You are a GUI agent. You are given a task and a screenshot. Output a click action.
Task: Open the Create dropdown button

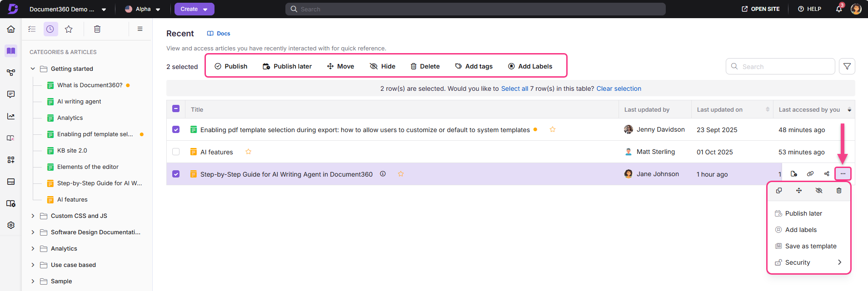pos(195,9)
